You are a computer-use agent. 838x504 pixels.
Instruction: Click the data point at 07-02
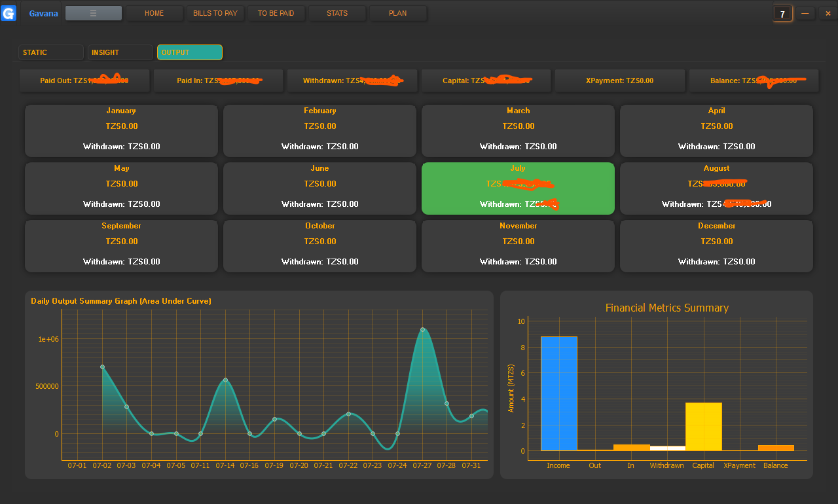(x=102, y=367)
